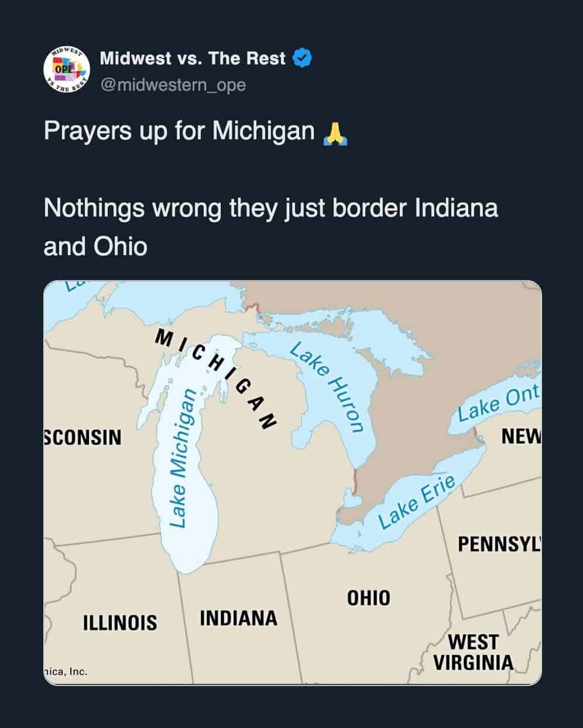This screenshot has height=728, width=583.
Task: Click the INDIANA state label
Action: 238,618
